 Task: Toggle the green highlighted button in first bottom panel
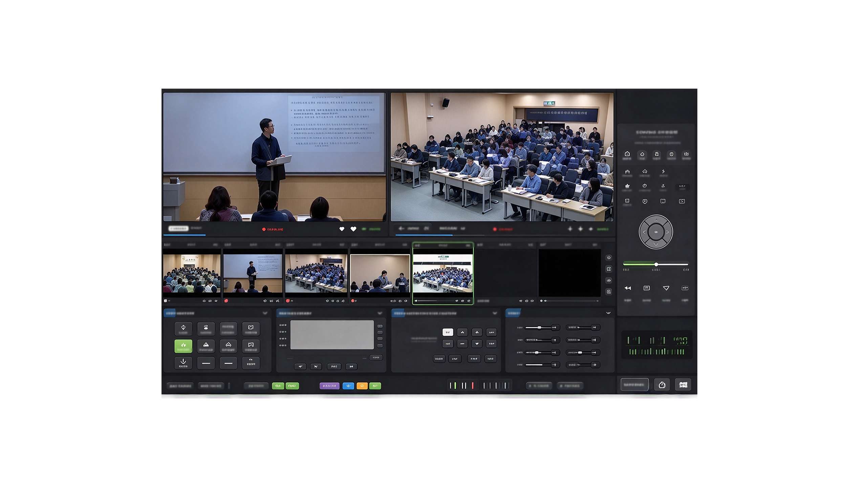tap(183, 346)
